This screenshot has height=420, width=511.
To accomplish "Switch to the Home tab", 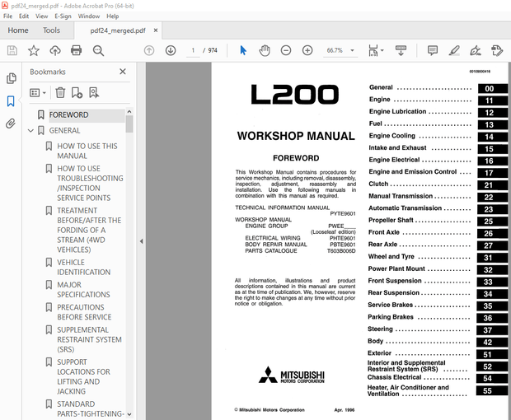I will [x=18, y=30].
